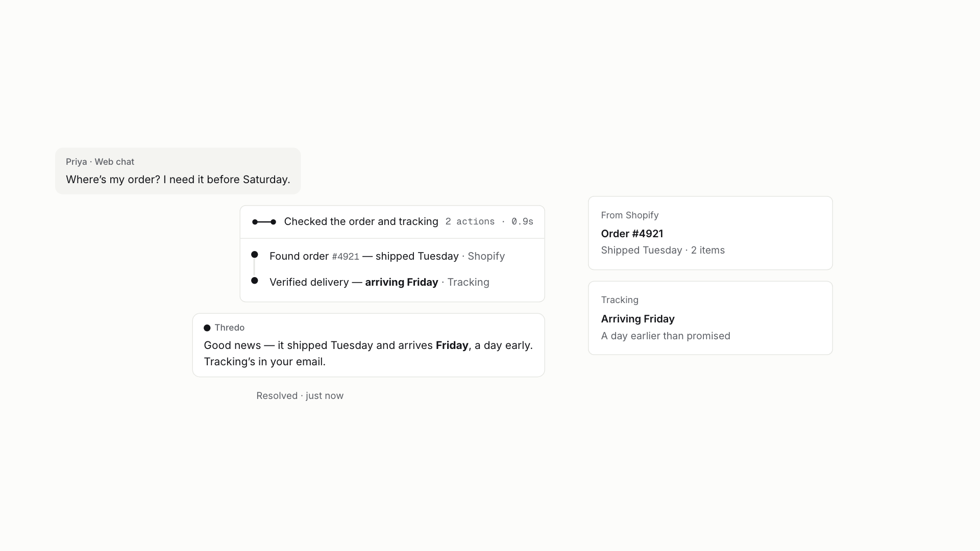This screenshot has height=551, width=980.
Task: Click the Priya · Web chat header
Action: (x=100, y=162)
